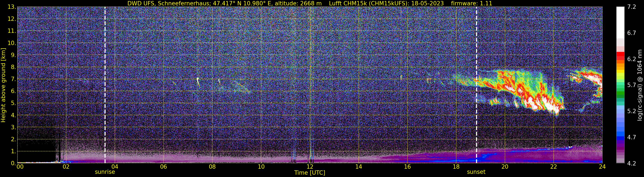Click the x-axis tick label "20"
644x177 pixels.
[x=505, y=167]
